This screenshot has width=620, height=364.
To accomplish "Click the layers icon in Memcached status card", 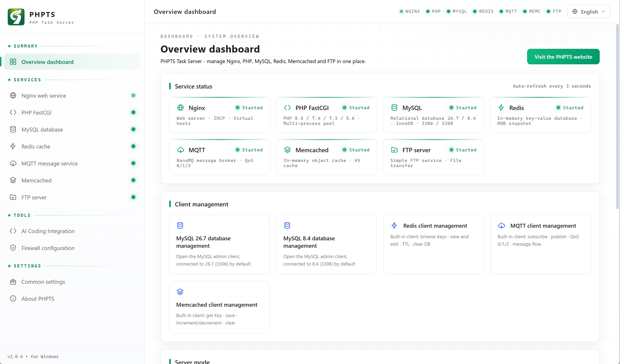I will coord(287,150).
